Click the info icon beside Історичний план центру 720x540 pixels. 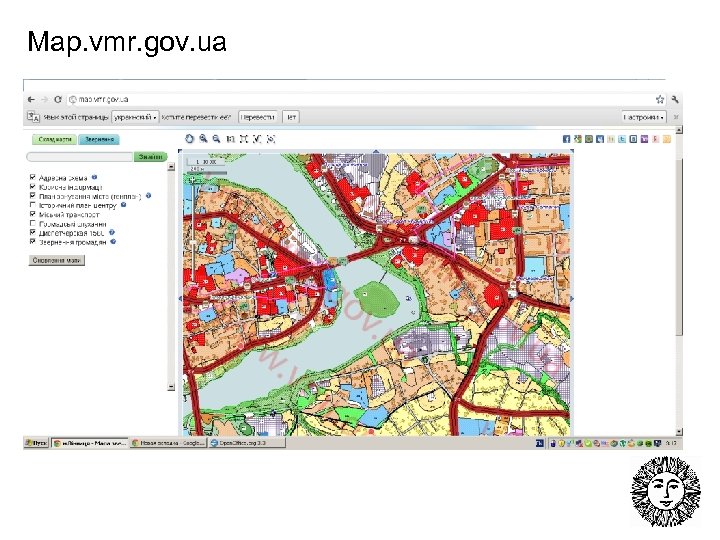pos(123,205)
